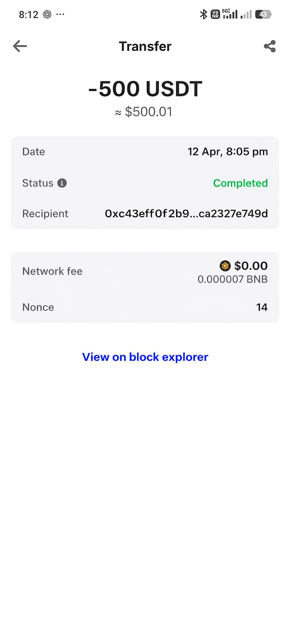This screenshot has width=290, height=644.
Task: Tap the recipient address 0xc43eff0f2b9...ca2327e749d
Action: point(186,214)
